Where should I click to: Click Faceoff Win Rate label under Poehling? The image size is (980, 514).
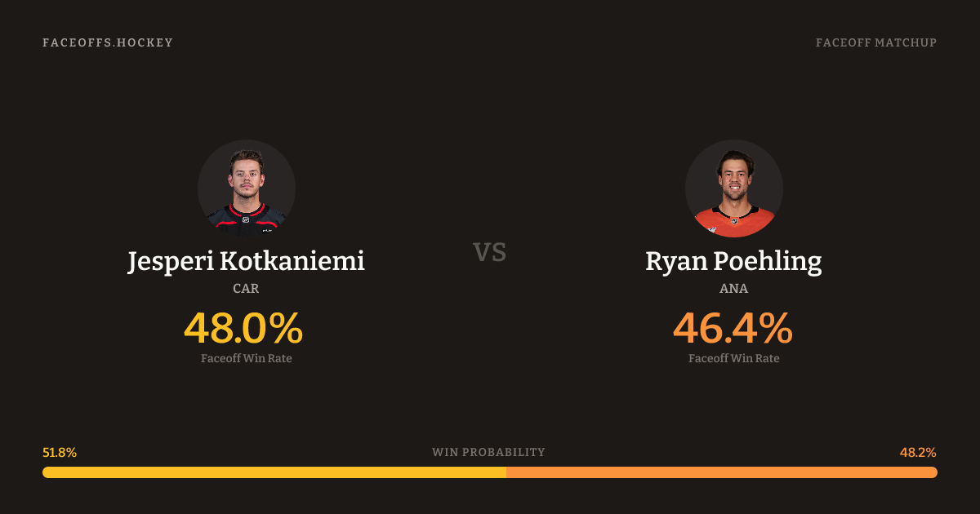pyautogui.click(x=733, y=358)
